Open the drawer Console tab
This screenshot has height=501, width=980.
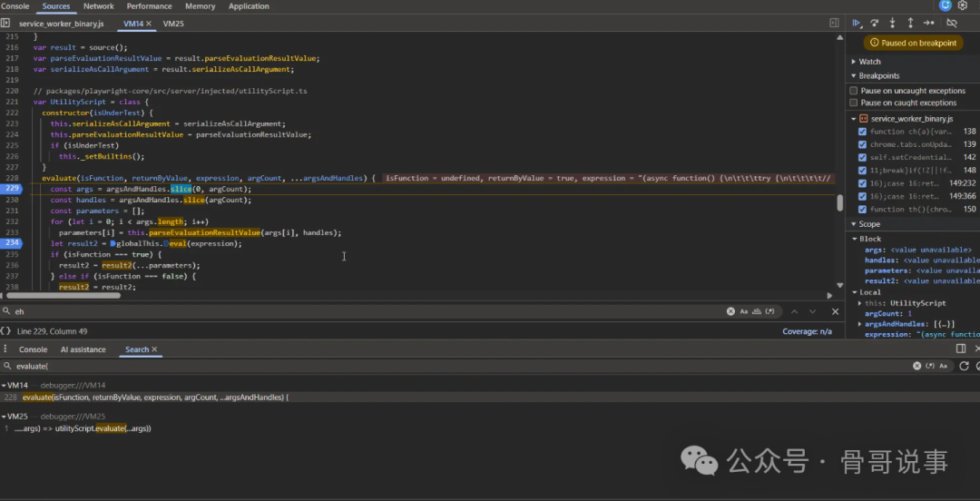(34, 349)
